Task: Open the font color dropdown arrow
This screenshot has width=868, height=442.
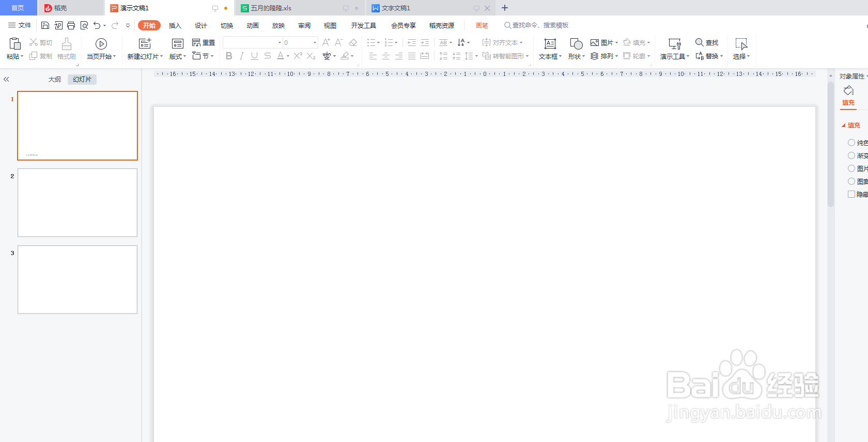Action: click(288, 56)
